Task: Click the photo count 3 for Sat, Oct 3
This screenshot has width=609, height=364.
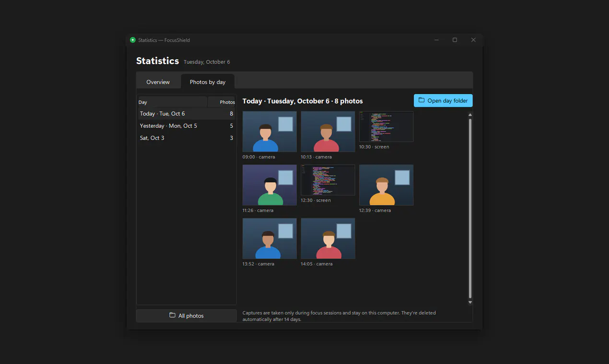Action: click(232, 138)
